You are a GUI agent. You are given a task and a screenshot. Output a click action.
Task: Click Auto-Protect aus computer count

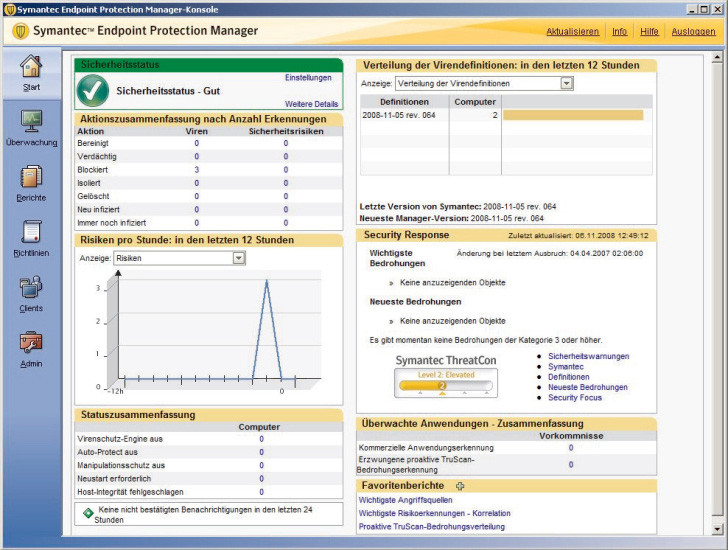(261, 452)
